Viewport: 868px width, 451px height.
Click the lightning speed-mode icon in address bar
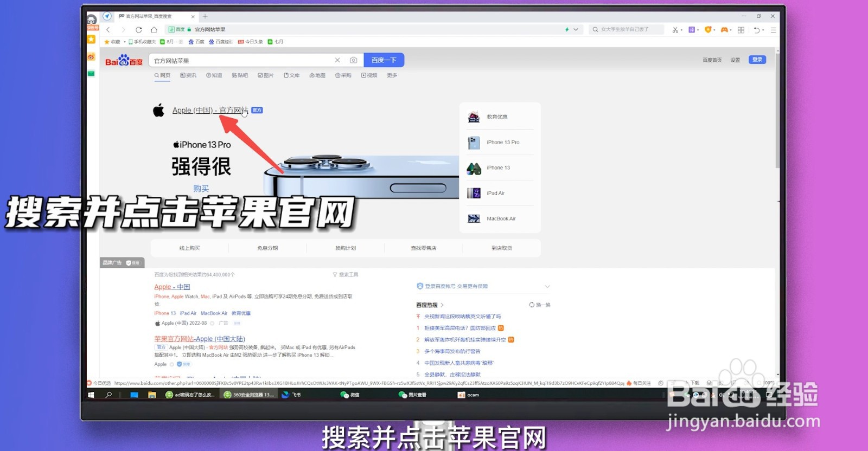pyautogui.click(x=567, y=29)
